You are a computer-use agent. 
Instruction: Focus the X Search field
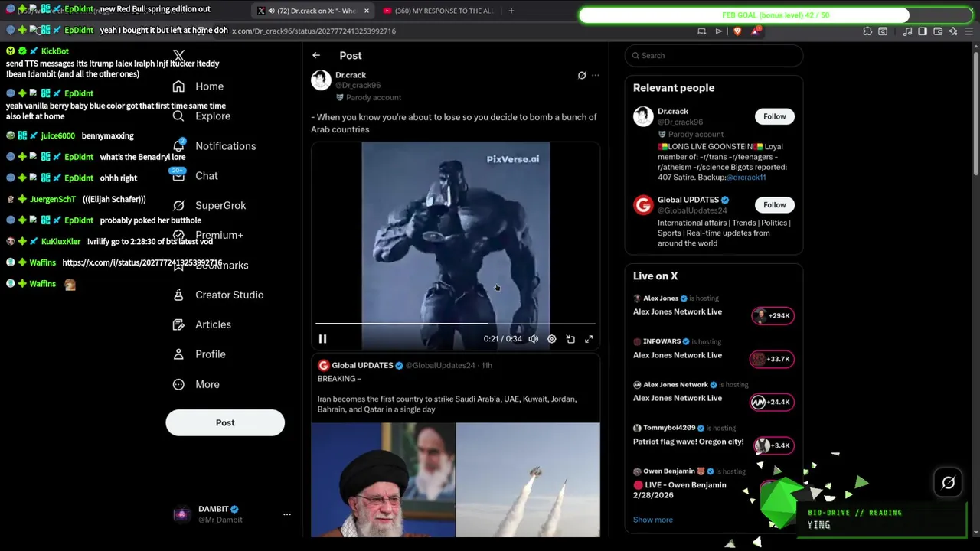coord(714,55)
